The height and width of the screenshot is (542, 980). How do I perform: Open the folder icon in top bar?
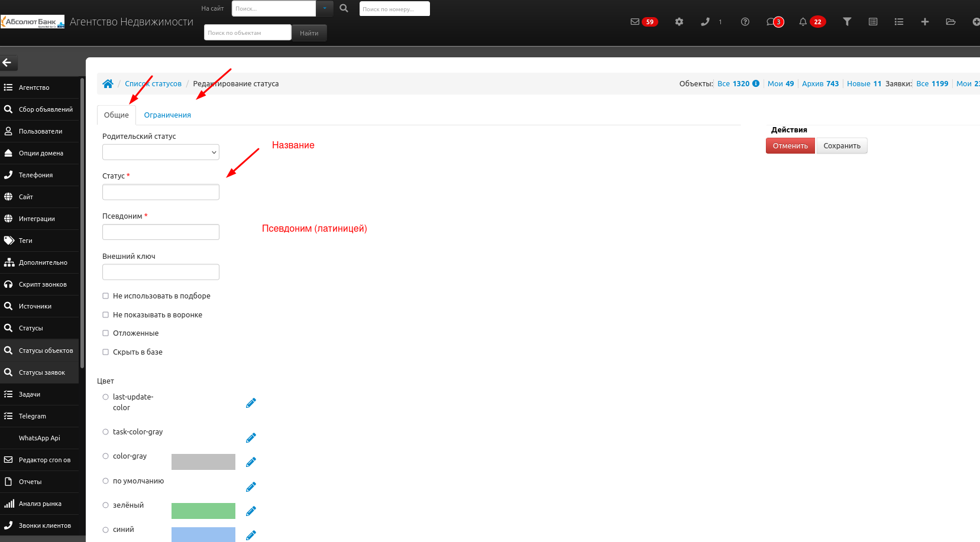point(951,22)
